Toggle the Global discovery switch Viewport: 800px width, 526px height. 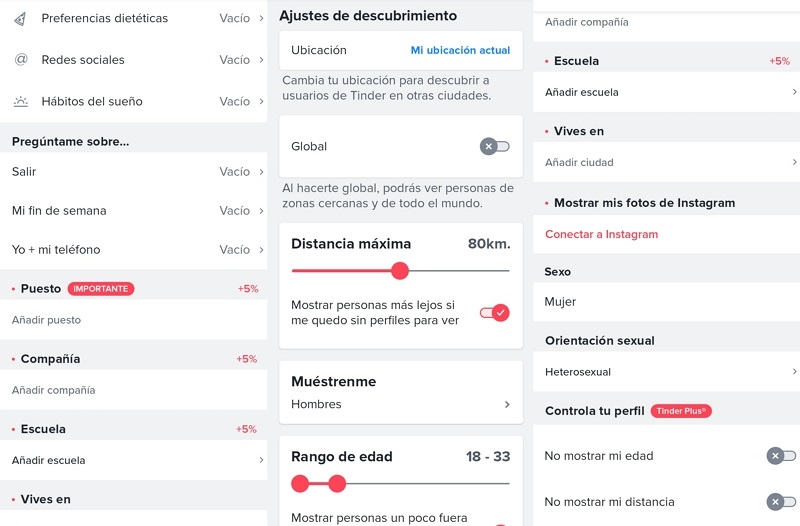(494, 147)
